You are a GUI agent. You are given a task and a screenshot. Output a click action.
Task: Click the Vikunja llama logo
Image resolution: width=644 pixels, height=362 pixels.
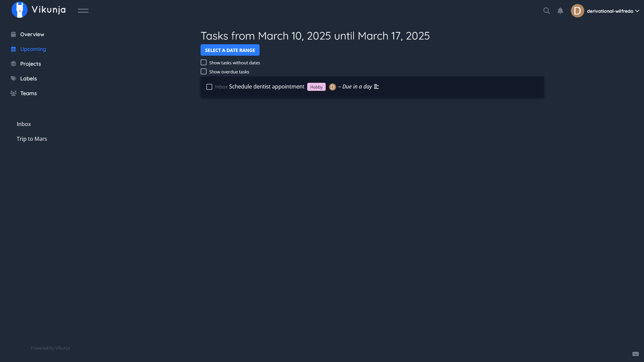(19, 10)
